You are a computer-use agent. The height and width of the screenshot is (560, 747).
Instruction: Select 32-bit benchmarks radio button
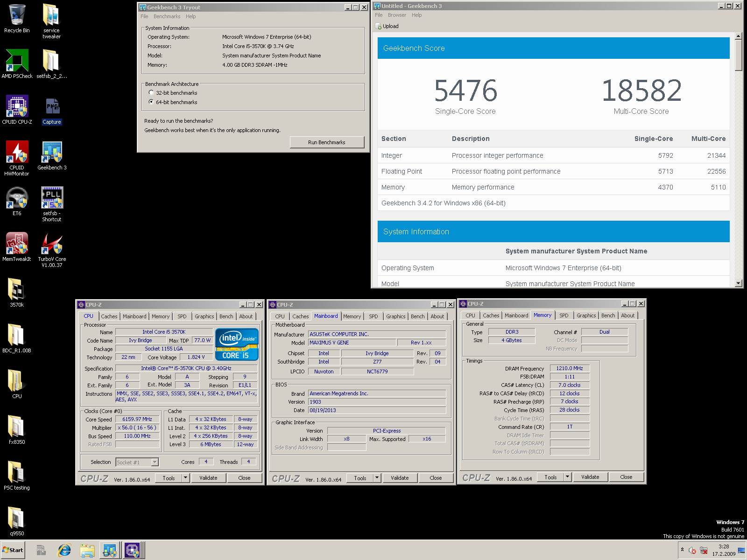[x=151, y=93]
